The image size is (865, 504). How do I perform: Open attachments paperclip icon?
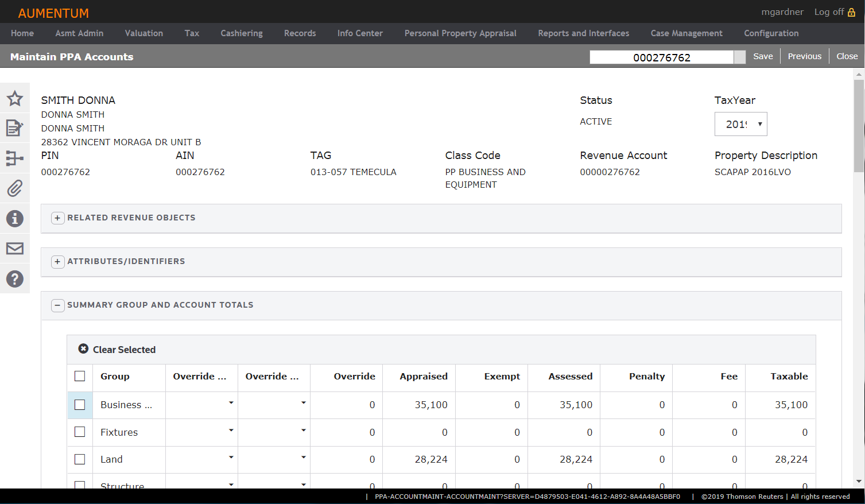click(x=15, y=188)
